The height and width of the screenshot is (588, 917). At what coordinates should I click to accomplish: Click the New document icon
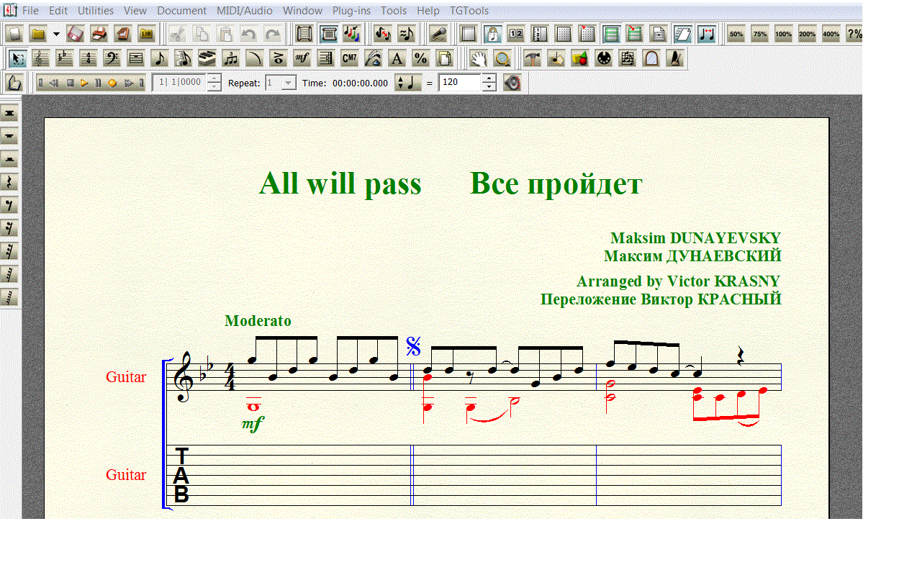(x=14, y=34)
